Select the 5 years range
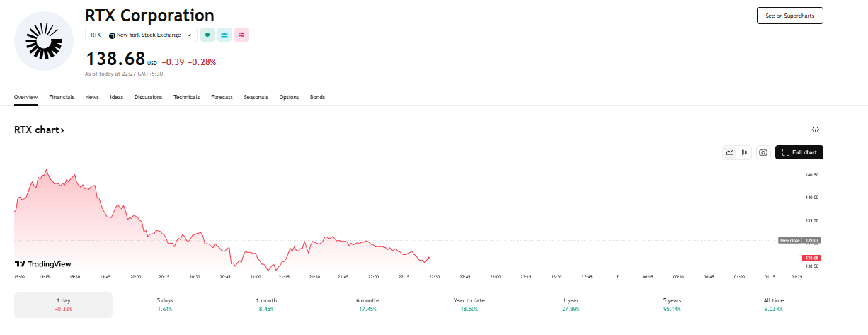 coord(673,305)
